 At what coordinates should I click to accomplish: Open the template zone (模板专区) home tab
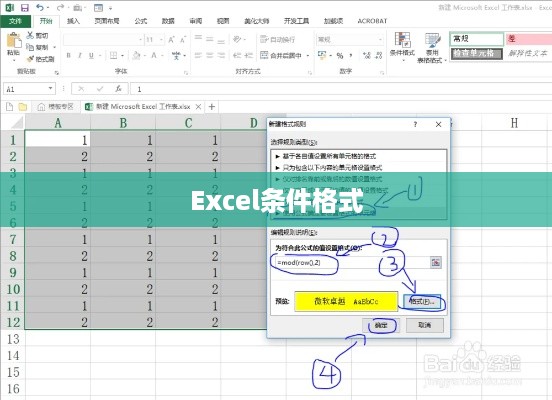[56, 106]
